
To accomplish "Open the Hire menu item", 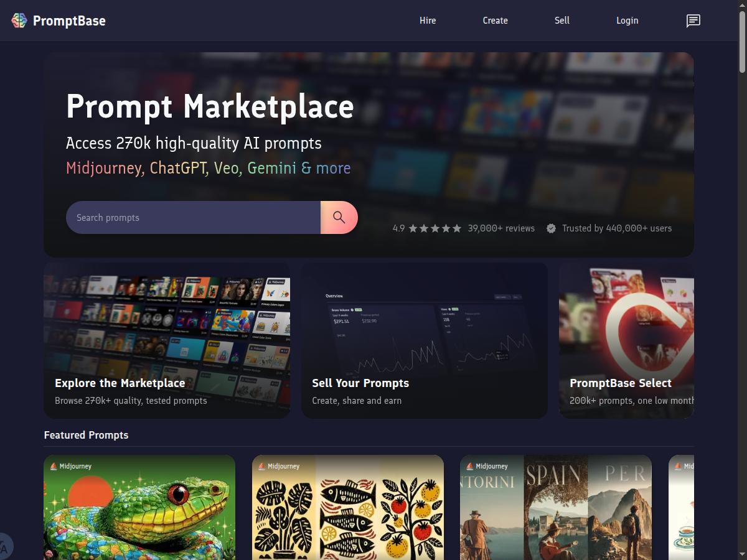I will (x=428, y=21).
